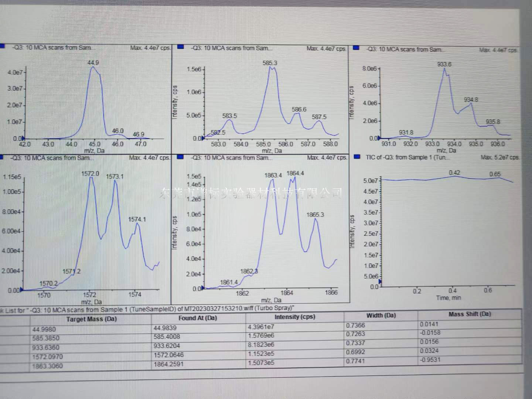
Task: Click the mass shift cell showing -0.9531
Action: coord(430,360)
